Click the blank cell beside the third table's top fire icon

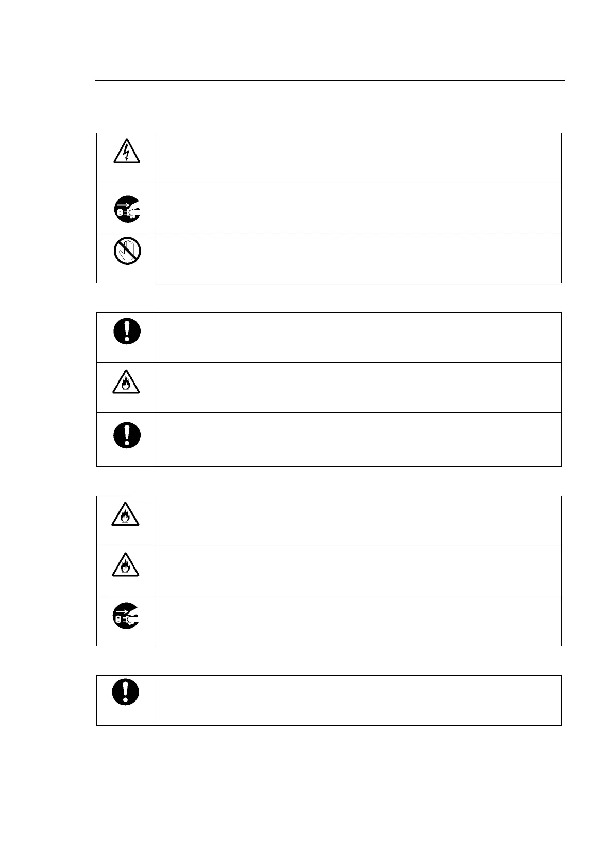(x=359, y=521)
